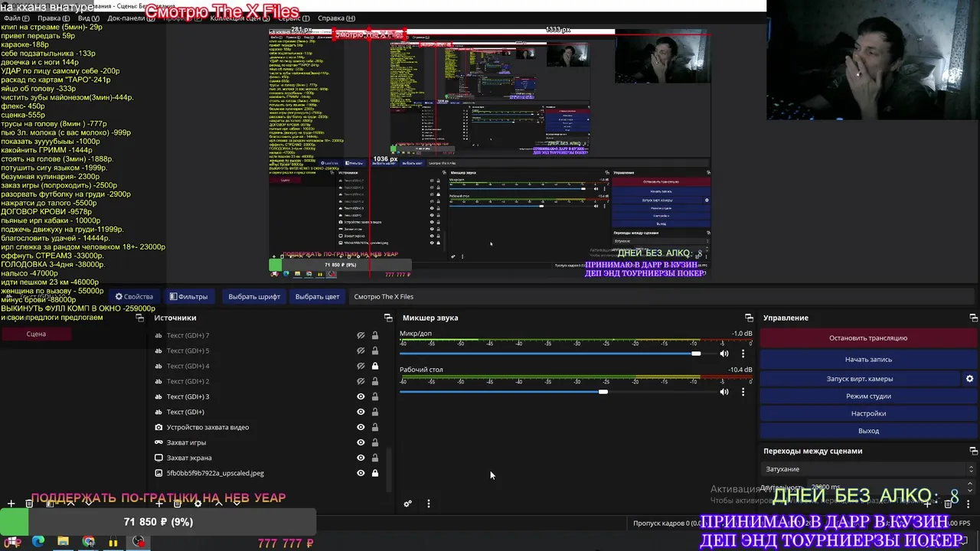Click Остановить трансляцию button
The image size is (980, 551).
pyautogui.click(x=868, y=337)
